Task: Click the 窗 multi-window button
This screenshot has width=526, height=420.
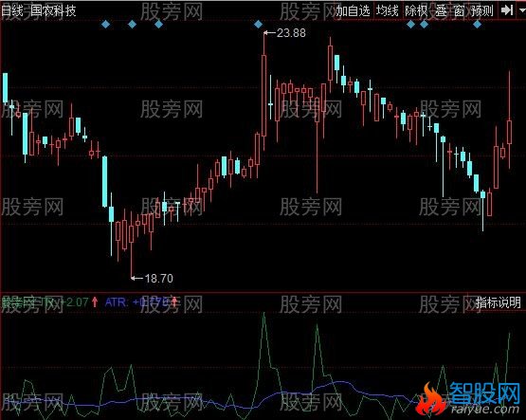Action: 459,10
